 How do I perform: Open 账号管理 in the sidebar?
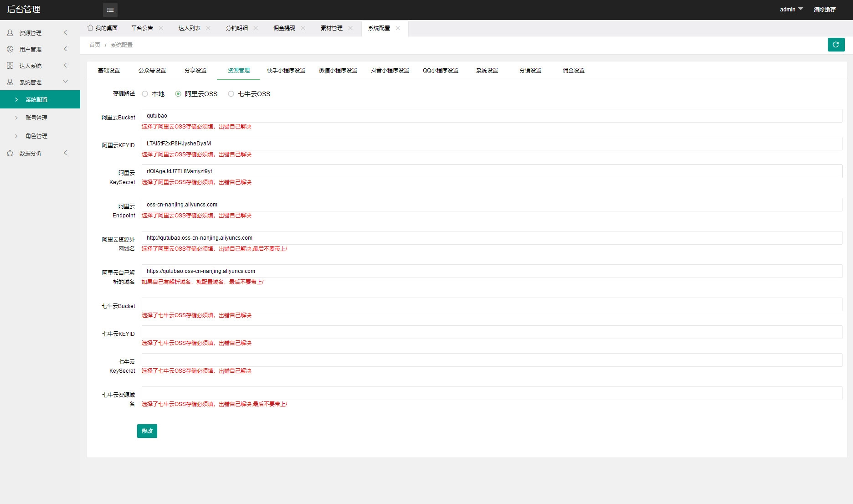point(36,118)
